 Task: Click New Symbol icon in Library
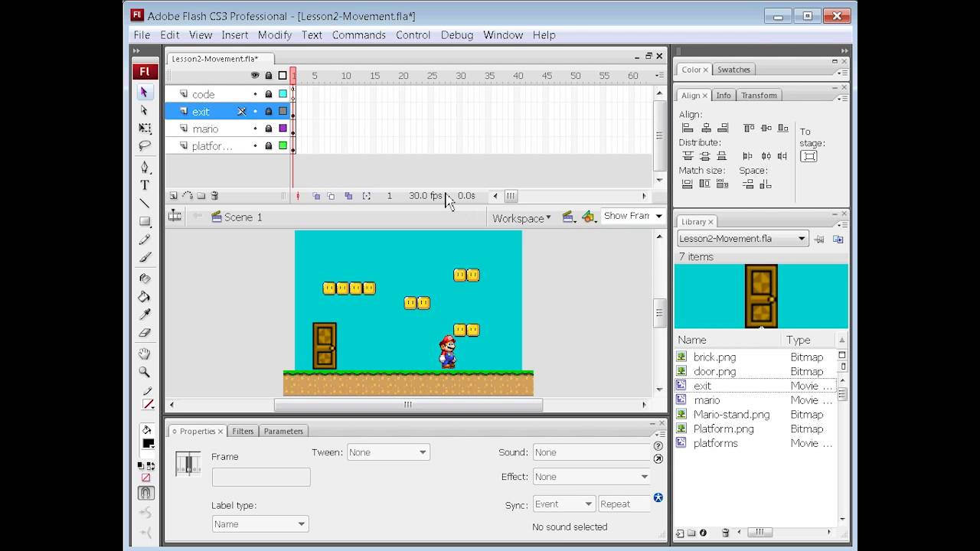coord(680,533)
